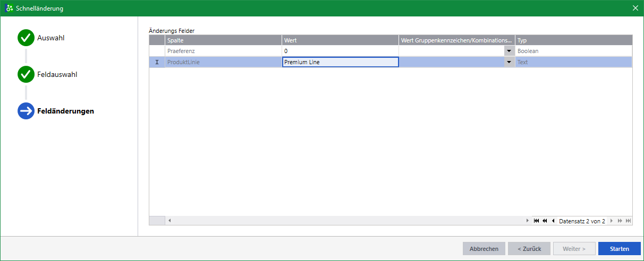
Task: Click horizontal scrollbar left arrow
Action: (x=170, y=221)
